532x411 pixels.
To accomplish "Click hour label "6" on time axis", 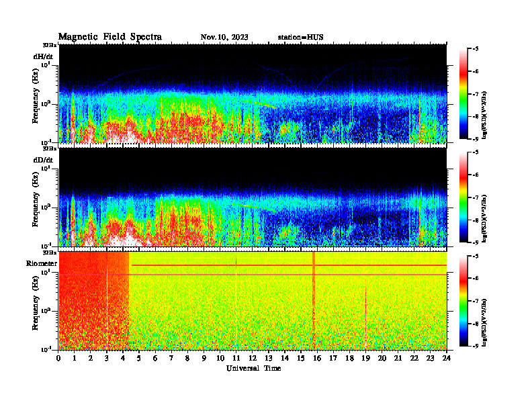I will click(155, 358).
